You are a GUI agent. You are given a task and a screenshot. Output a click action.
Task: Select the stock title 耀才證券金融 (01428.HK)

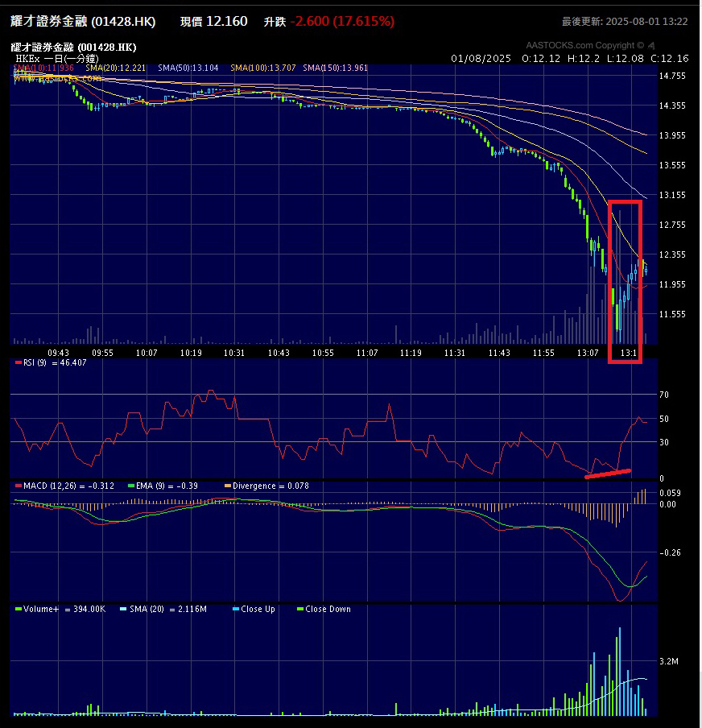click(83, 22)
